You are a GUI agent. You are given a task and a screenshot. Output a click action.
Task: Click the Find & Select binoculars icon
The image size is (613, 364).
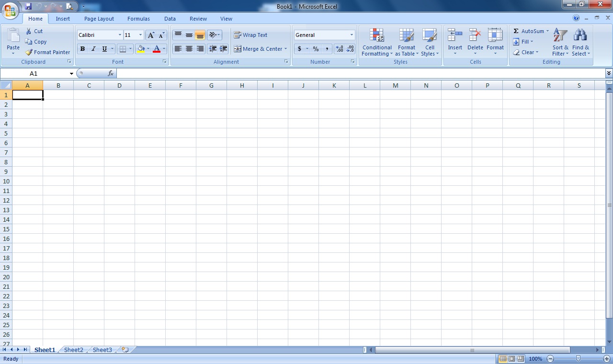580,35
